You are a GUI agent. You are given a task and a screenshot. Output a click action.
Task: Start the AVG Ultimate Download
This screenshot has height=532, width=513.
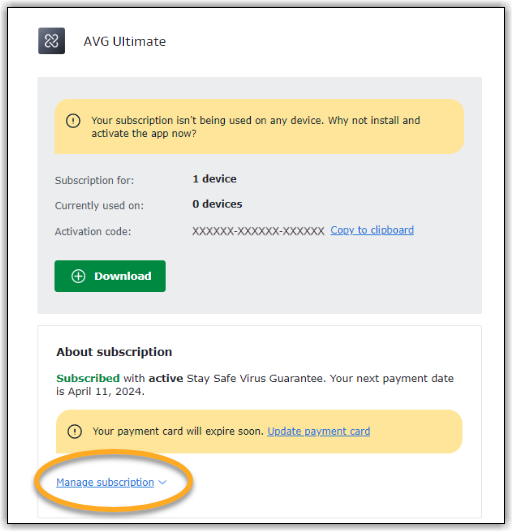click(x=110, y=276)
